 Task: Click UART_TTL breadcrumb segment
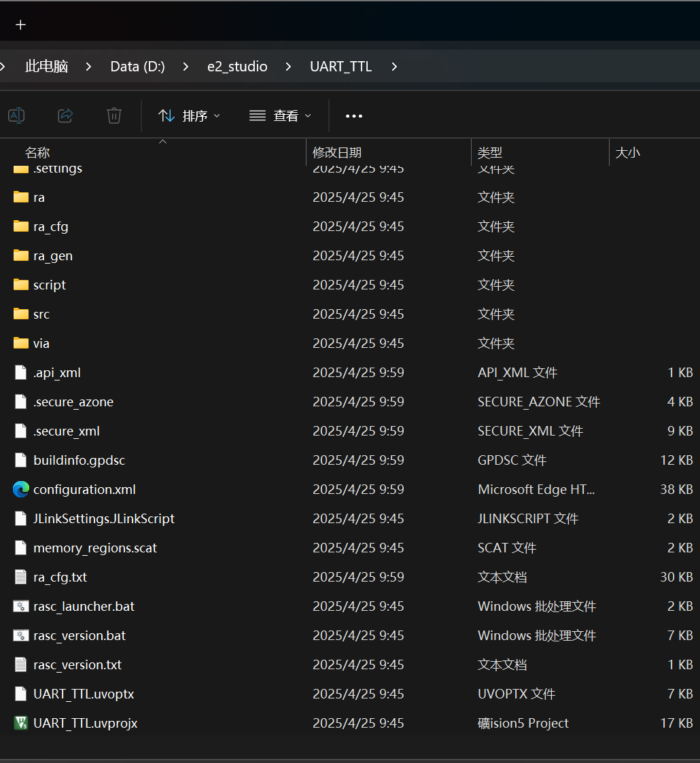coord(340,66)
